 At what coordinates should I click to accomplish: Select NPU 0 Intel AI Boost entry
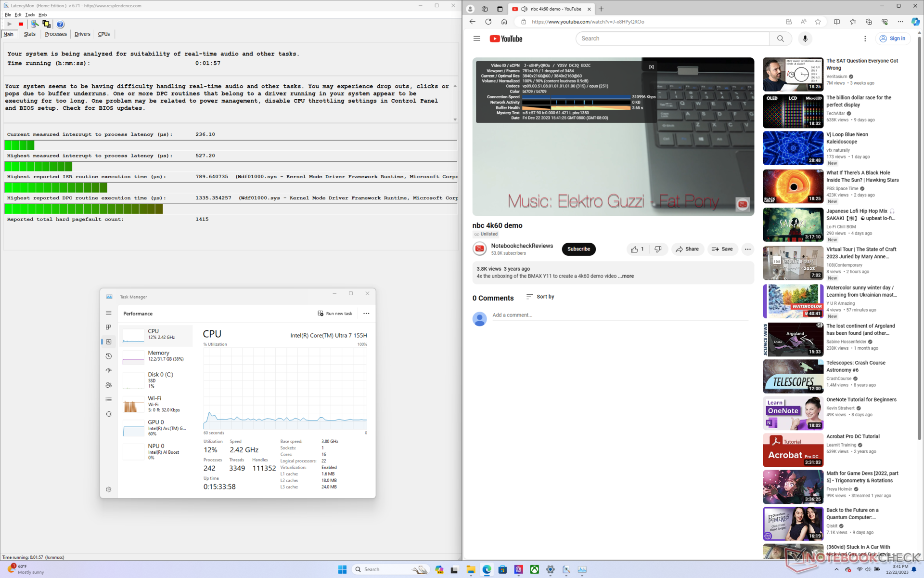click(x=156, y=452)
